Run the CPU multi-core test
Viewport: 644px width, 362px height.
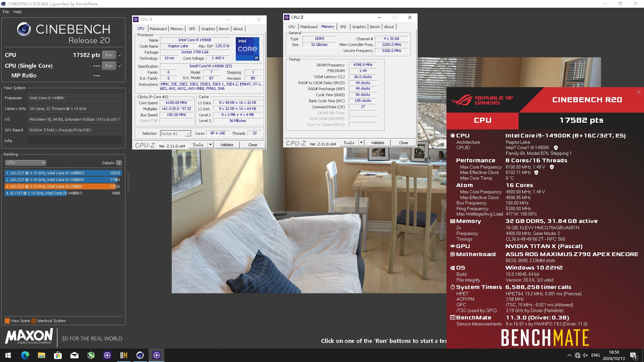109,55
